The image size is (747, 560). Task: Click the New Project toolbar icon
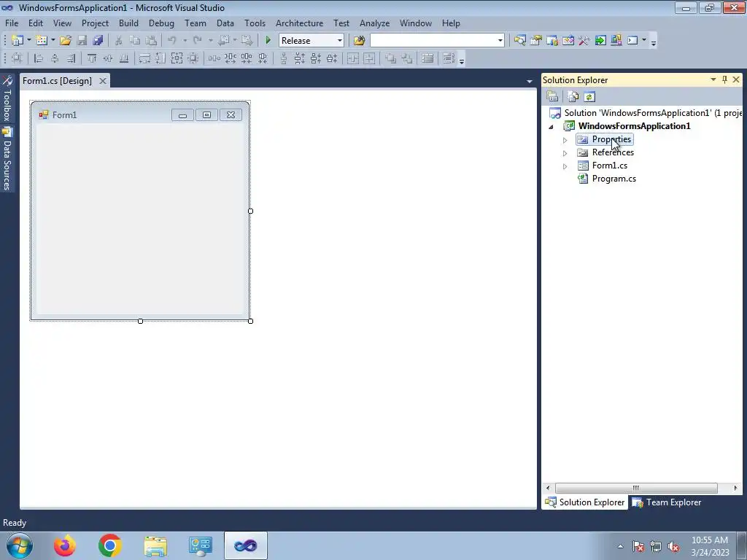click(18, 41)
